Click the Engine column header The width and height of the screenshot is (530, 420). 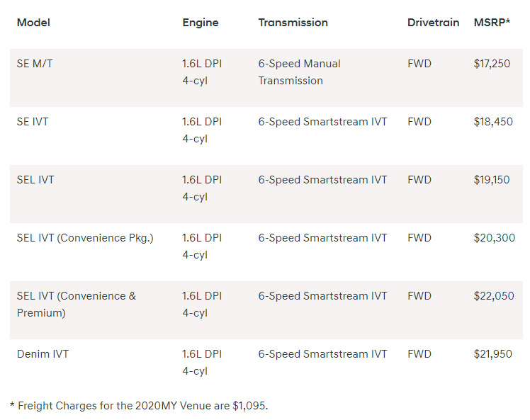pos(201,23)
